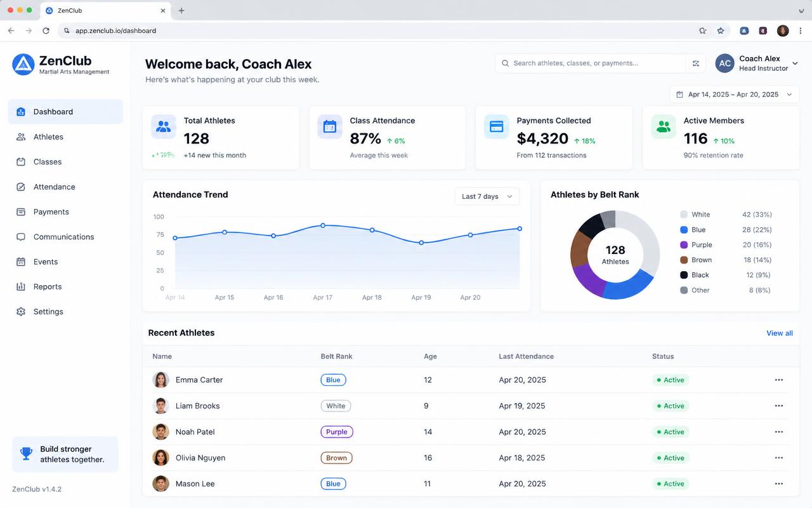Click the Purple belt badge for Noah Patel
The height and width of the screenshot is (508, 812).
(x=337, y=432)
